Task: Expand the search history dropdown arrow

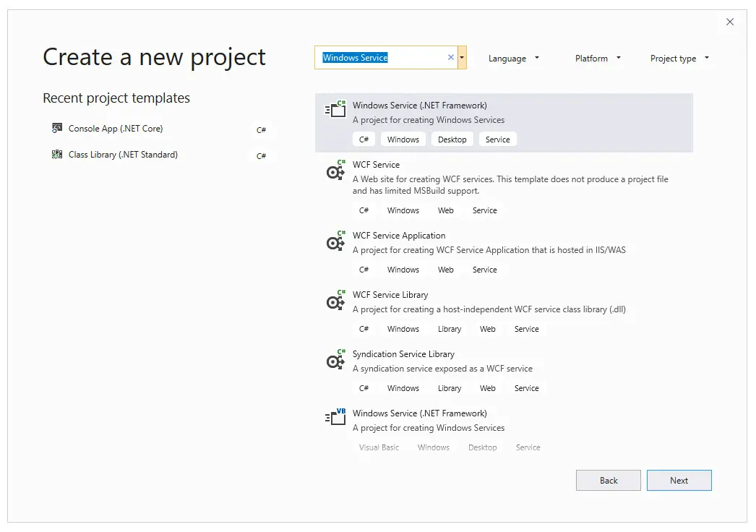Action: pyautogui.click(x=462, y=57)
